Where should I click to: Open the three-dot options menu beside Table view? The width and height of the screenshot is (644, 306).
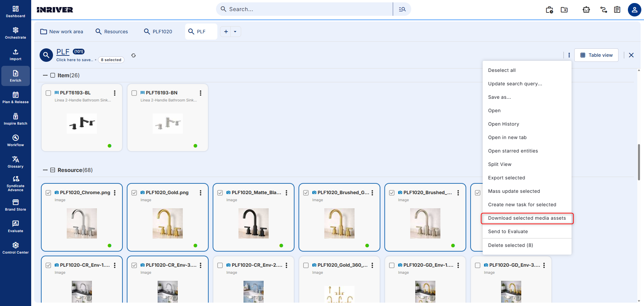pyautogui.click(x=569, y=55)
